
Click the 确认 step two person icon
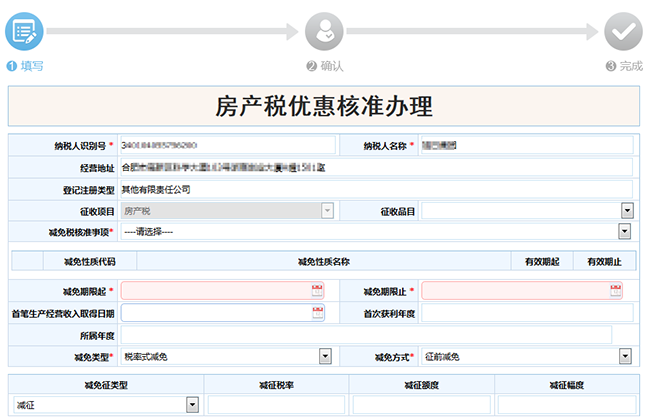click(x=324, y=32)
